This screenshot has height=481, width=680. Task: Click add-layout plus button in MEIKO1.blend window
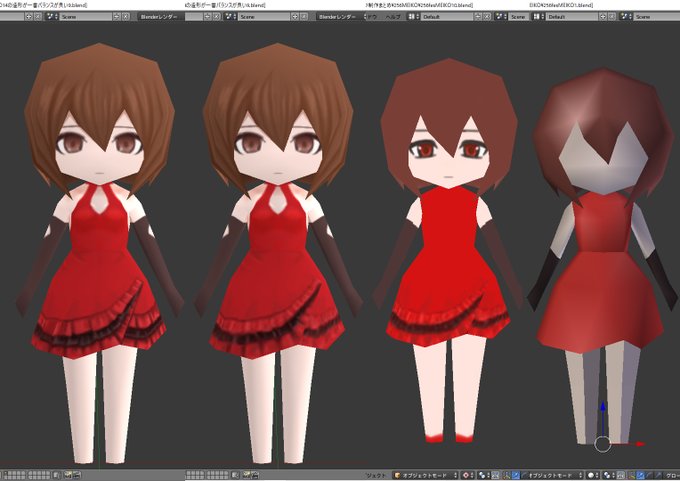603,16
